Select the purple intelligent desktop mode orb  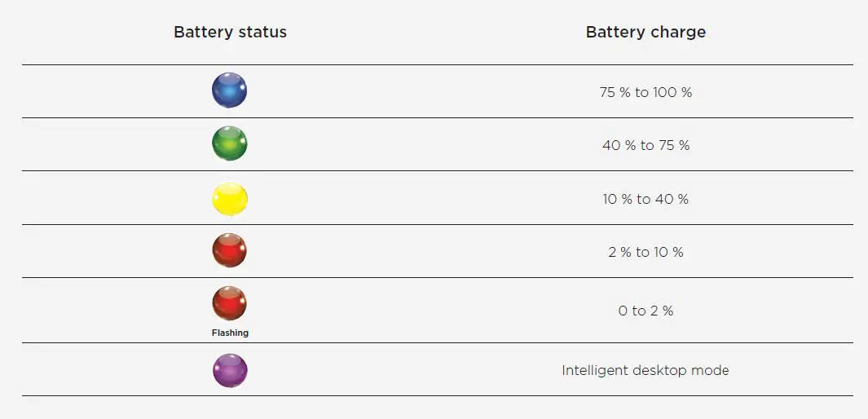229,370
